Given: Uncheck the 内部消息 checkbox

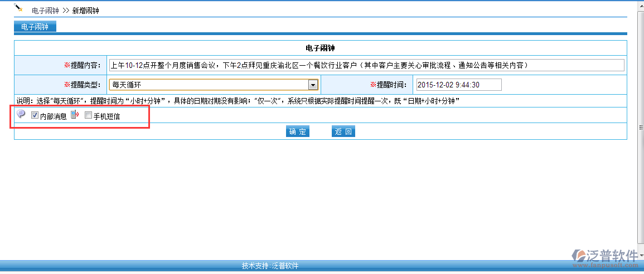Looking at the screenshot, I should pyautogui.click(x=35, y=116).
